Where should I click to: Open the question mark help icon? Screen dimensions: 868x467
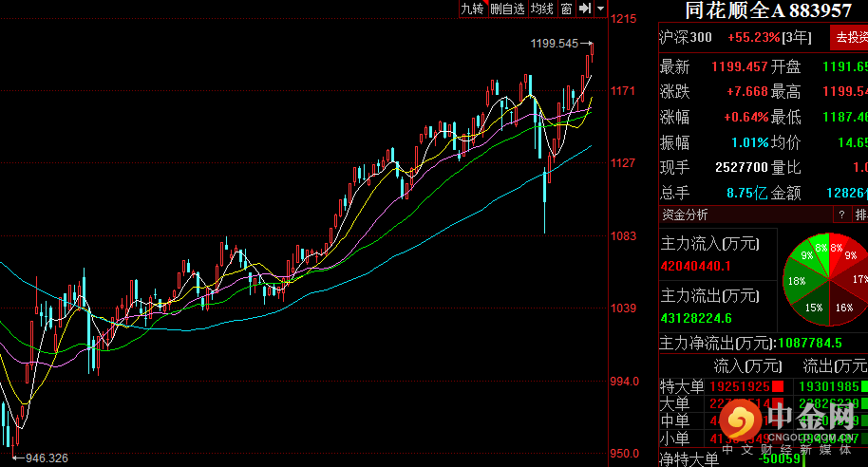(841, 215)
